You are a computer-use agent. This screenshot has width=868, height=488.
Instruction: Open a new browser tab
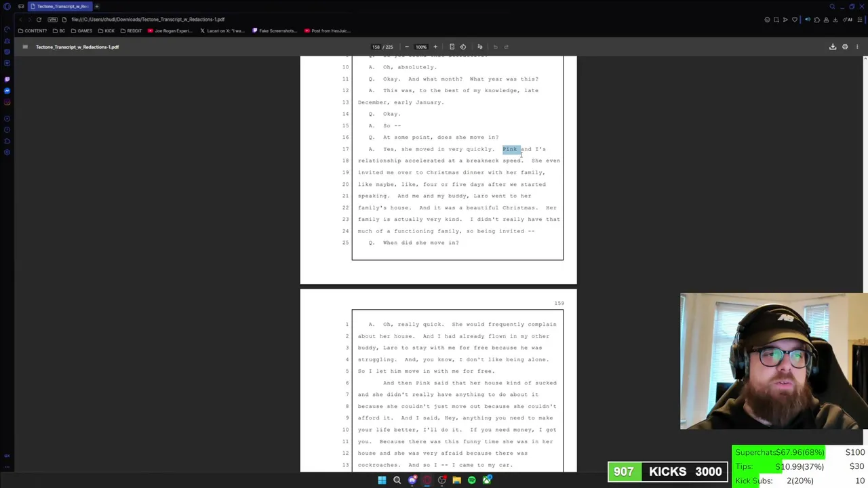pos(96,6)
